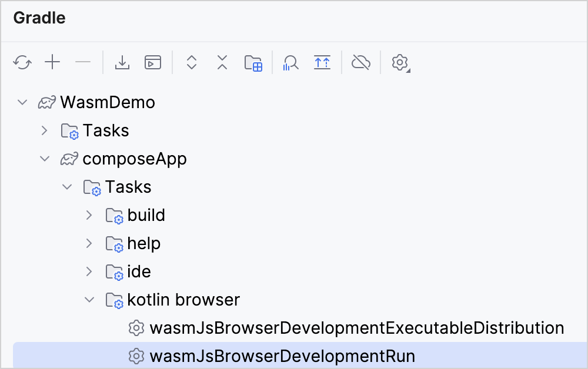Click the ide folder icon

click(115, 273)
